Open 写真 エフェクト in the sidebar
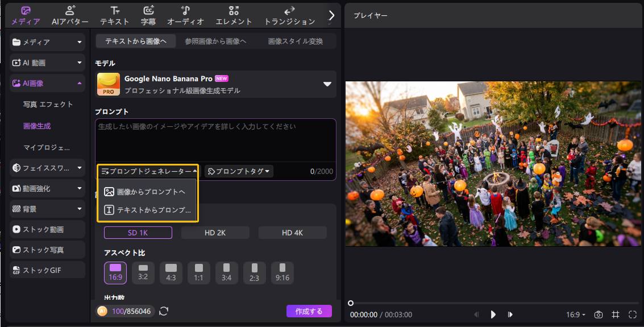Screen dimensions: 644x327 tap(48, 104)
